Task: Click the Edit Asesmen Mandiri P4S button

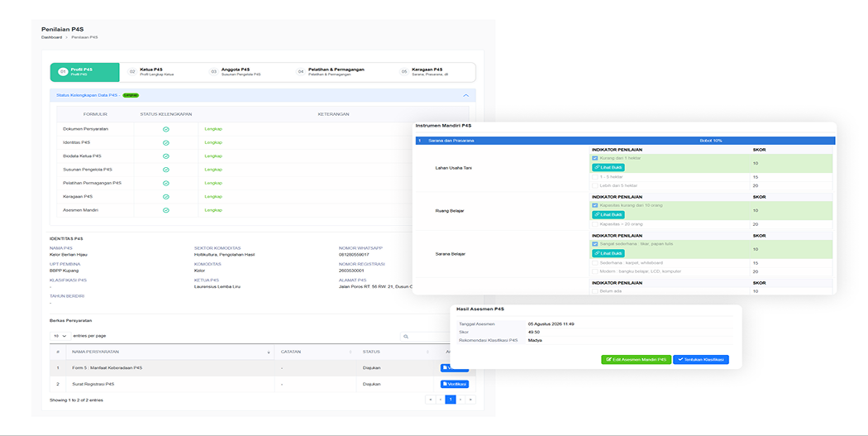Action: (x=636, y=360)
